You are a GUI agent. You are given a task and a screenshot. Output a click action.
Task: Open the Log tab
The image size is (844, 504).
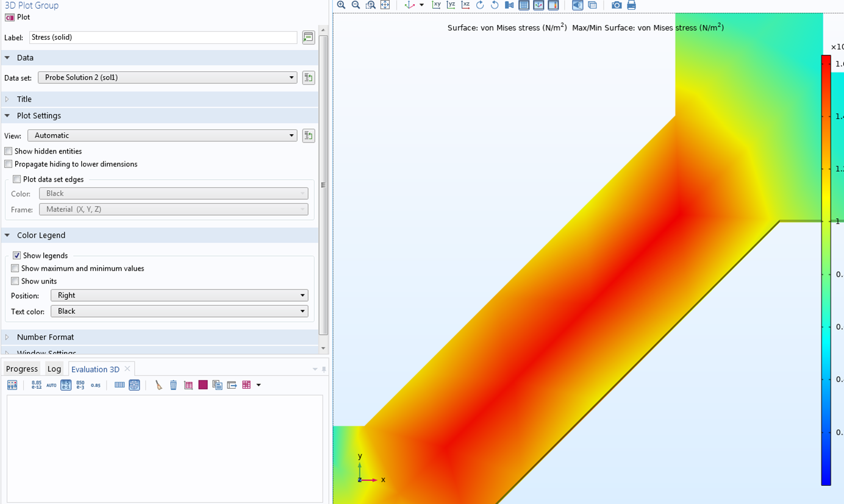coord(54,369)
